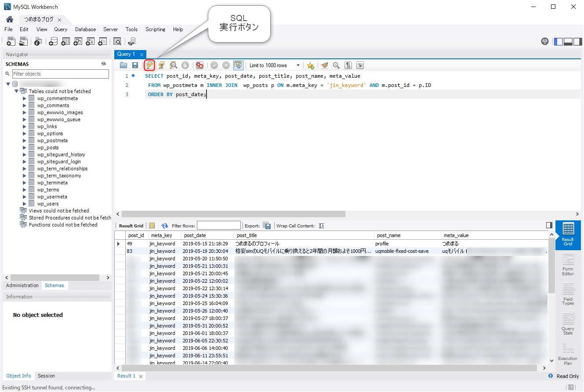Click the Stop query execution icon

click(185, 65)
